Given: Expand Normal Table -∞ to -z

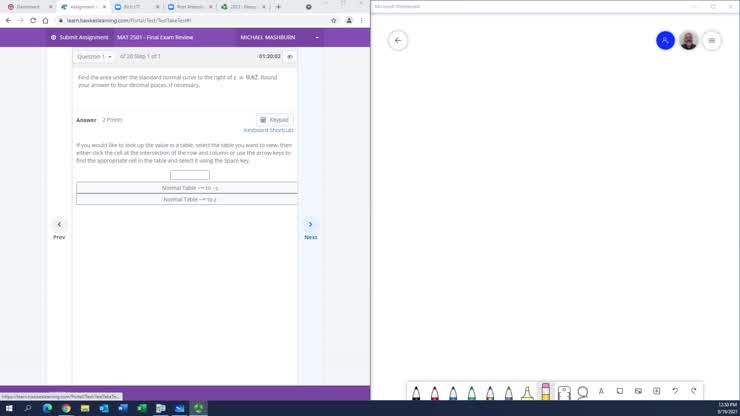Looking at the screenshot, I should pos(189,188).
